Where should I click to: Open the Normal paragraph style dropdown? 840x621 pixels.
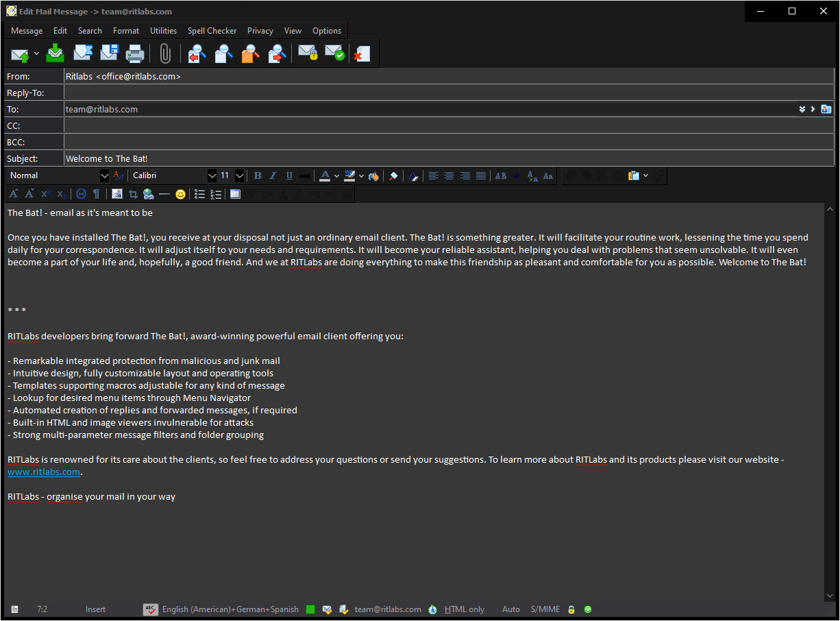[104, 176]
